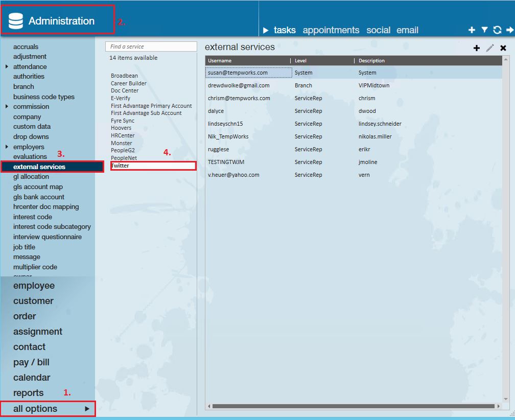Click the right arrow icon in header
Viewport: 515px width, 420px height.
[509, 30]
